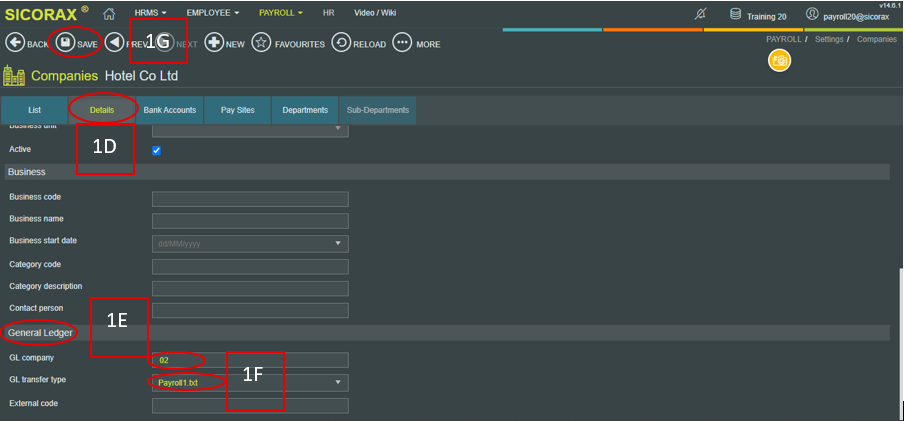Click the yellow camera icon
This screenshot has height=421, width=905.
pos(779,61)
